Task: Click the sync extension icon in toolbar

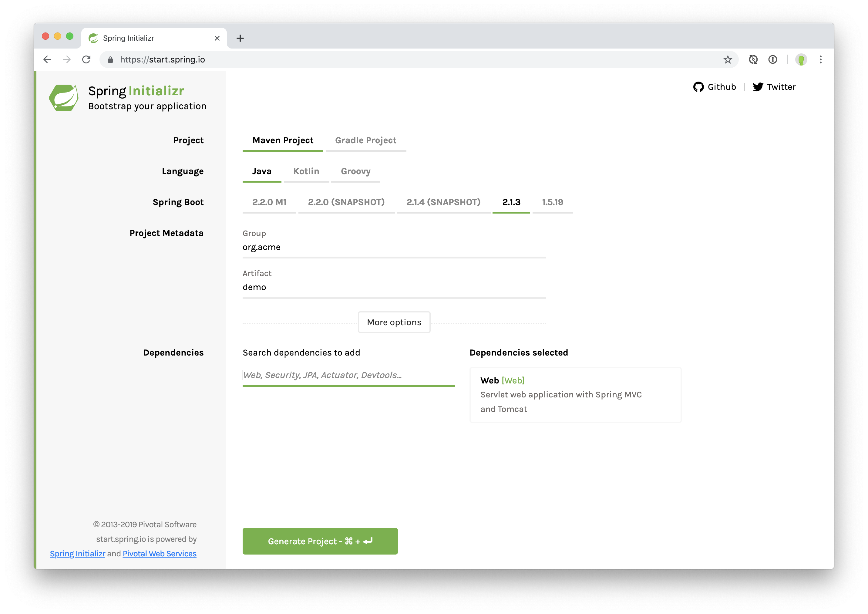Action: pos(753,59)
